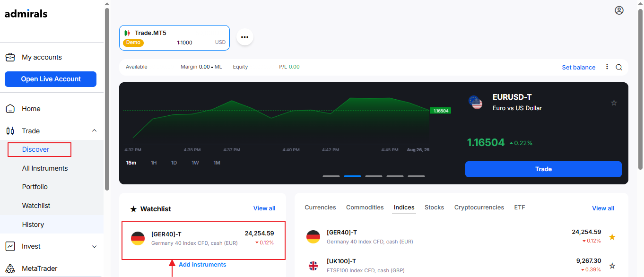Screen dimensions: 644x277
Task: Click the fourth carousel slide indicator
Action: pos(395,176)
